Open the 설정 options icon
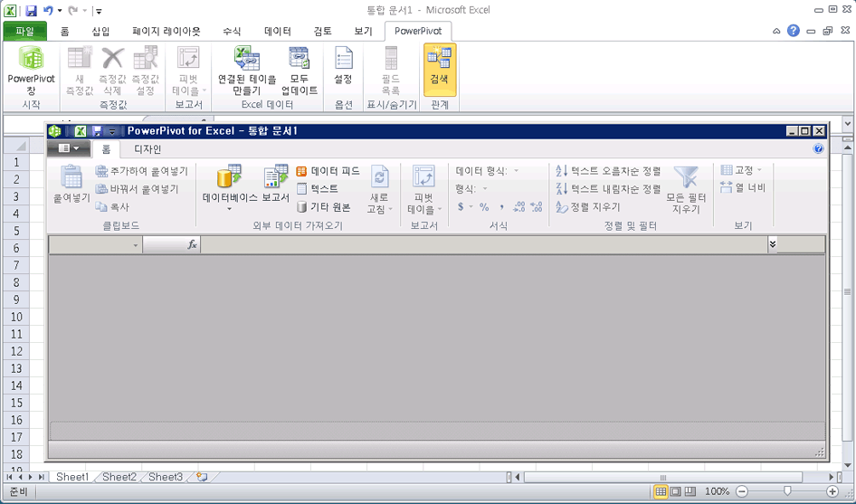856x504 pixels. tap(343, 57)
